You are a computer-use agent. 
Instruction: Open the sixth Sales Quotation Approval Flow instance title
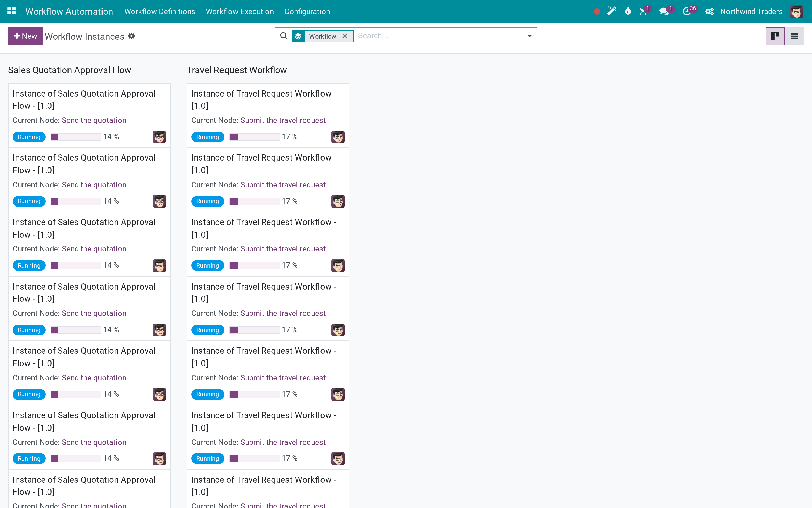coord(84,421)
